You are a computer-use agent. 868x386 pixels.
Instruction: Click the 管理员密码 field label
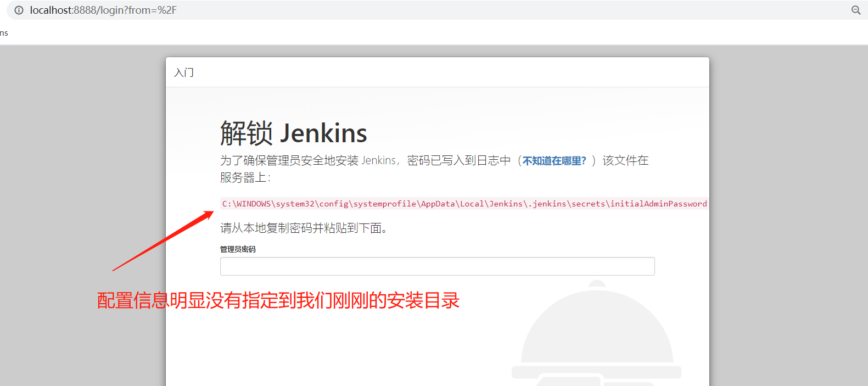238,249
